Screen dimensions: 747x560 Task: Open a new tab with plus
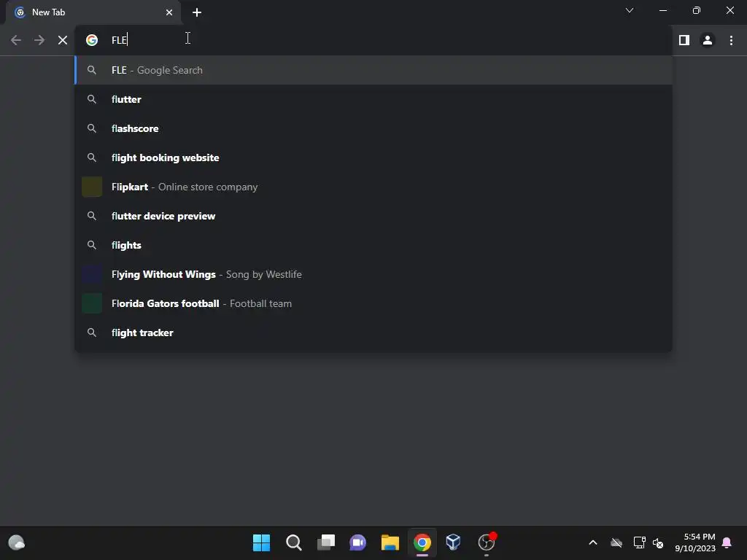[197, 12]
